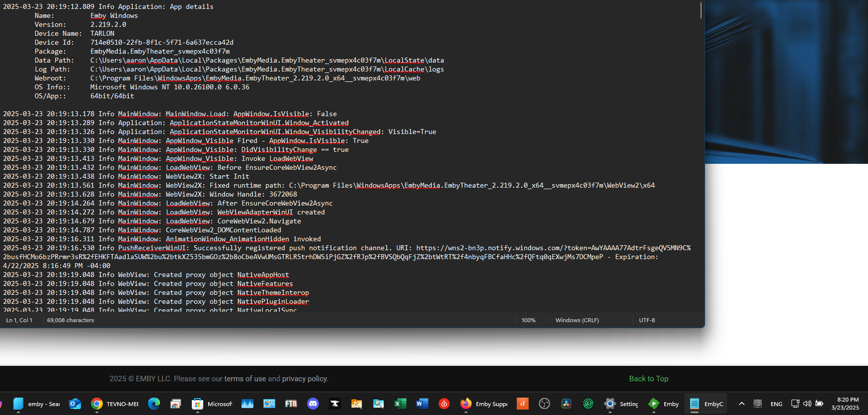Open the privacy policy link
Screen dimensions: 868x415
coord(304,379)
